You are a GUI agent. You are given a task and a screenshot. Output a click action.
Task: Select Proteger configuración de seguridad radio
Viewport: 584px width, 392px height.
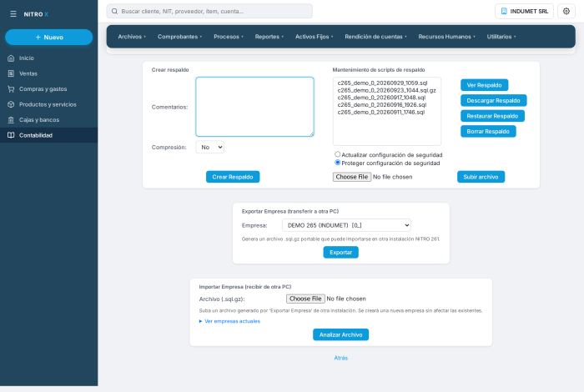337,163
